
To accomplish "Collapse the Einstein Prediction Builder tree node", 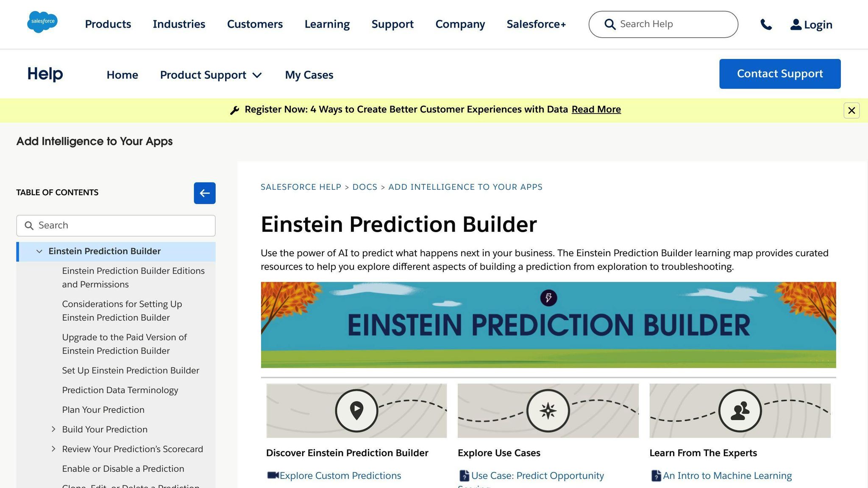I will [x=39, y=251].
